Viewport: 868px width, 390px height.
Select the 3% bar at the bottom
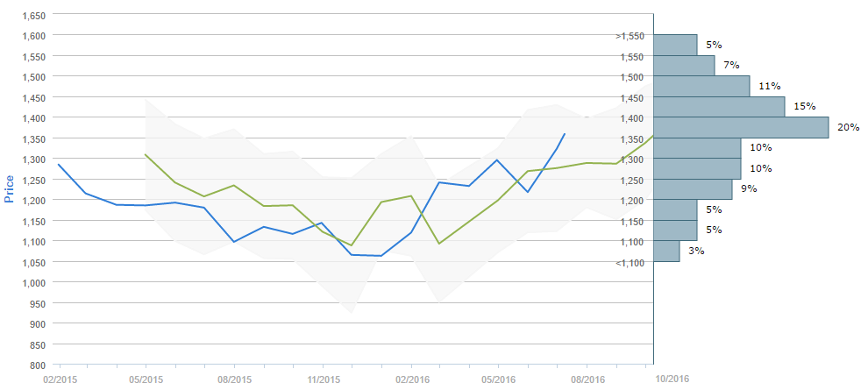[666, 252]
